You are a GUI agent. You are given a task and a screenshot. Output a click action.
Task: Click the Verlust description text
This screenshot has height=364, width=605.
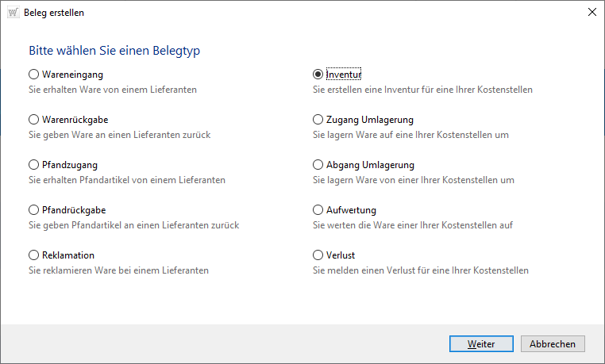pyautogui.click(x=421, y=270)
